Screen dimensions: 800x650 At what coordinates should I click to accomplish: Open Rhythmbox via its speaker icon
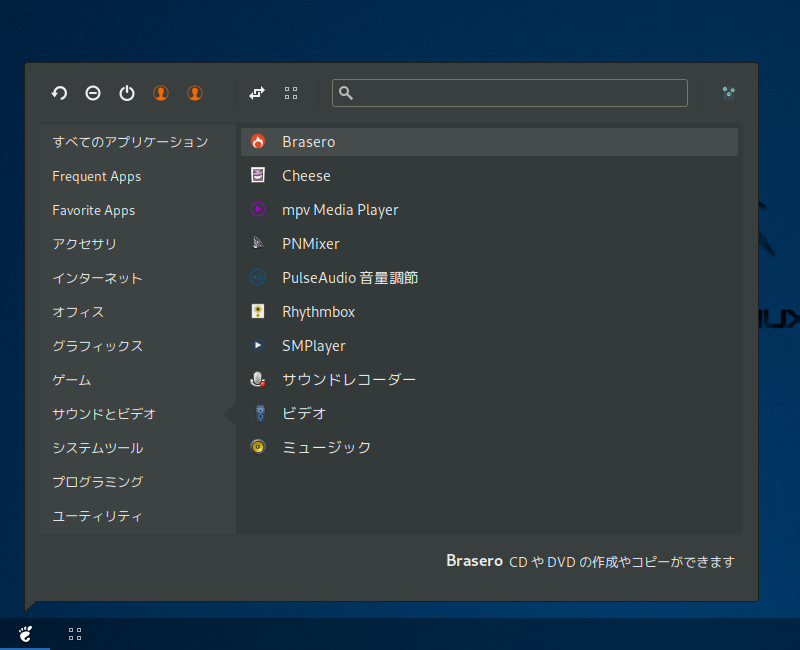(x=258, y=311)
